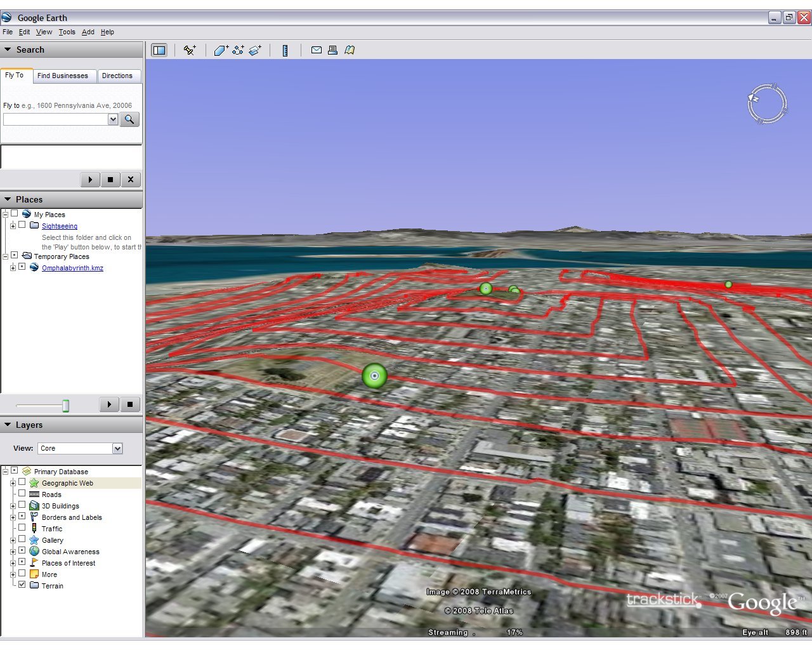812x650 pixels.
Task: Click the small green placemark at far right
Action: click(728, 284)
